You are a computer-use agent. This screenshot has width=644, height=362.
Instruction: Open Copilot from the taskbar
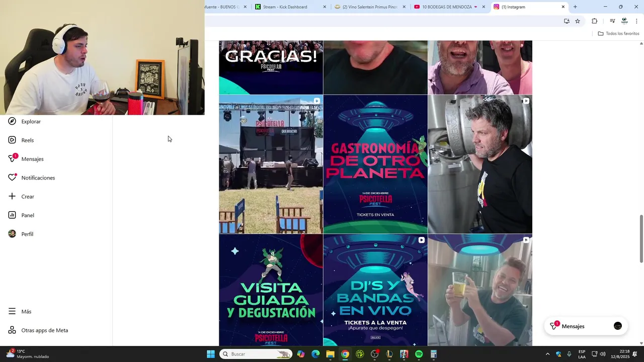[x=301, y=354]
